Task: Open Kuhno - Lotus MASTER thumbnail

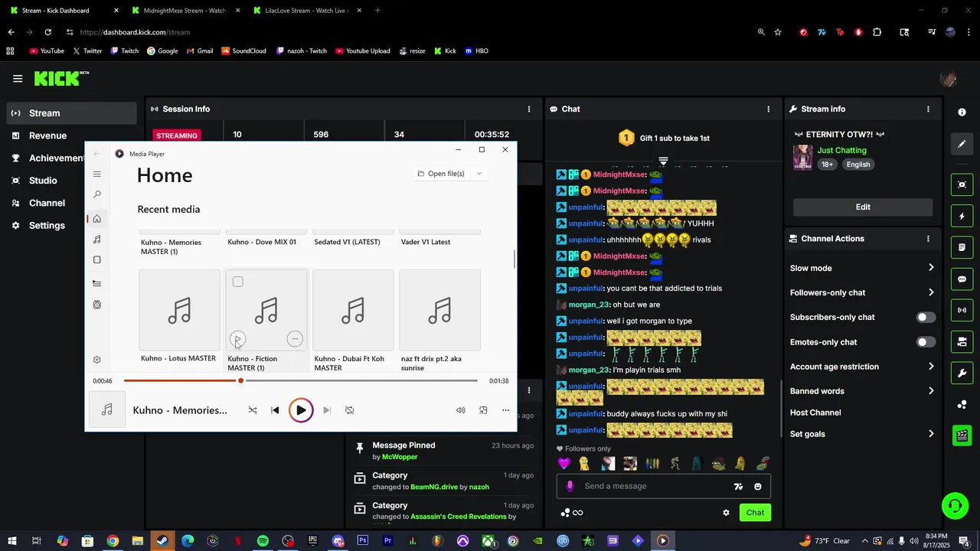Action: coord(179,310)
